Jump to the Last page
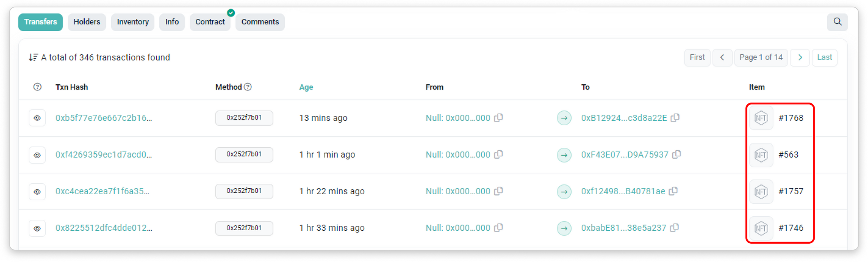868x262 pixels. [x=824, y=57]
